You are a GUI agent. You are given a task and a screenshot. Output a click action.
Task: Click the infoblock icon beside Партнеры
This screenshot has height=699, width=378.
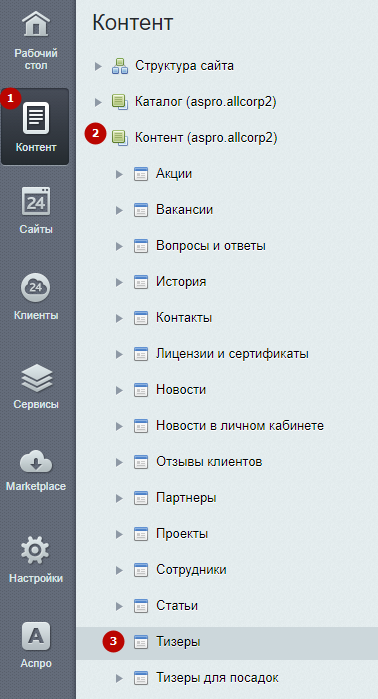point(141,498)
